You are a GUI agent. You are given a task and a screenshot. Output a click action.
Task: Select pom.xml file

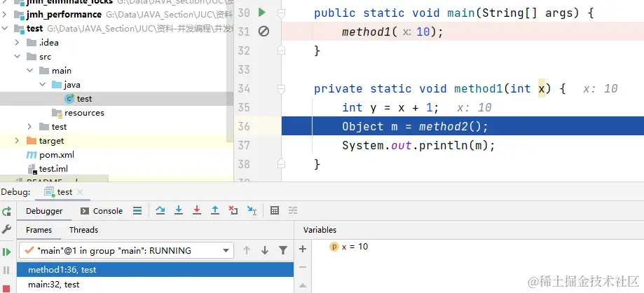point(50,155)
